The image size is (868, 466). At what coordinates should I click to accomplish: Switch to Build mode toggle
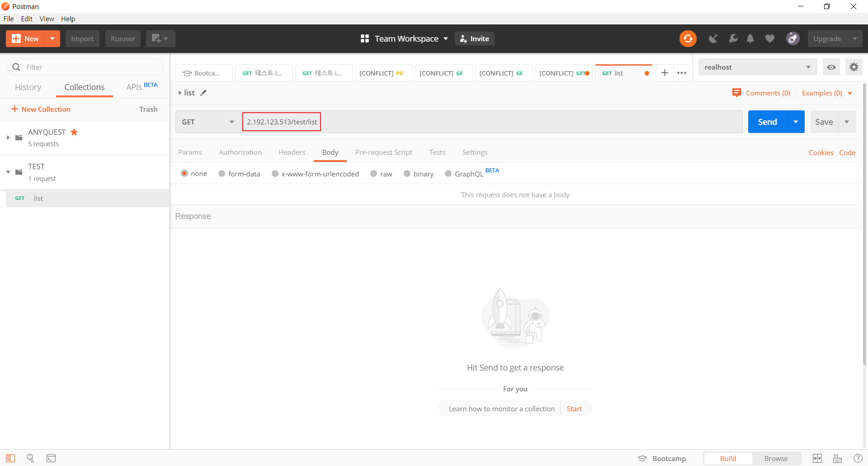[x=728, y=458]
